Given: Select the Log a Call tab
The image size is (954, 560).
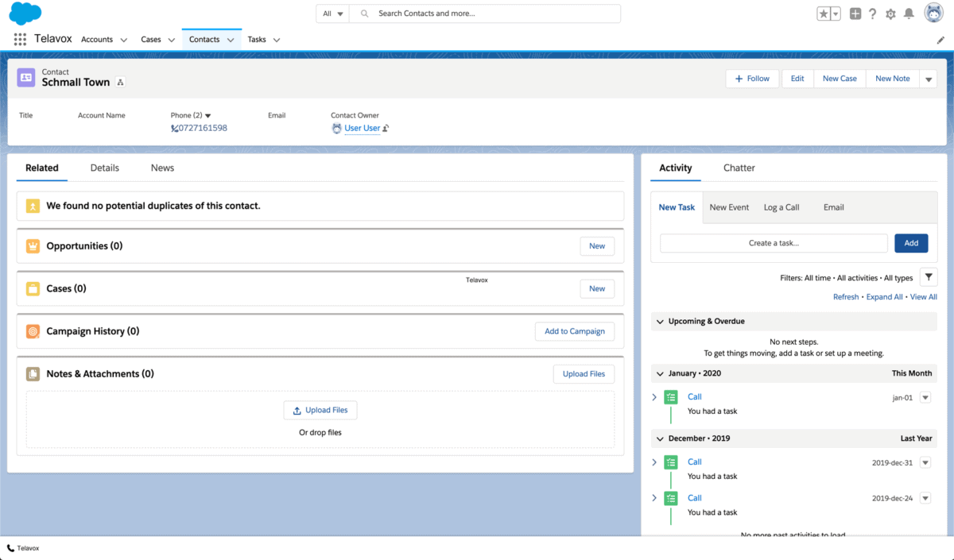Looking at the screenshot, I should [781, 207].
